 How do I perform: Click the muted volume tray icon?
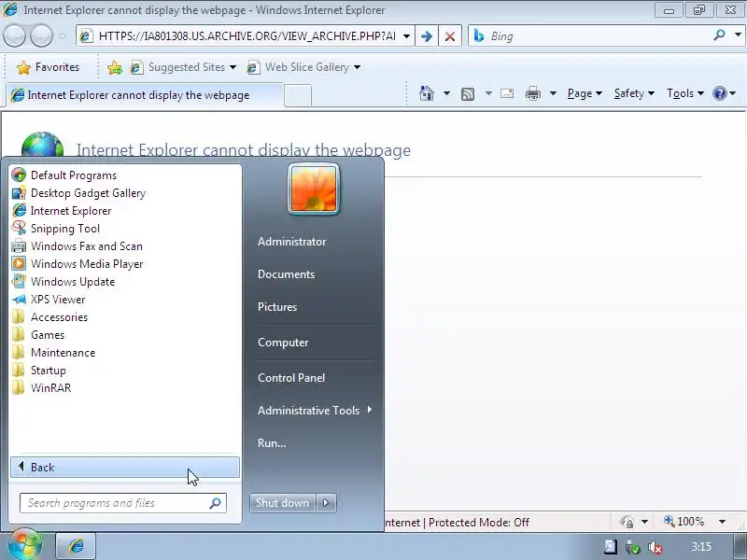pos(655,548)
